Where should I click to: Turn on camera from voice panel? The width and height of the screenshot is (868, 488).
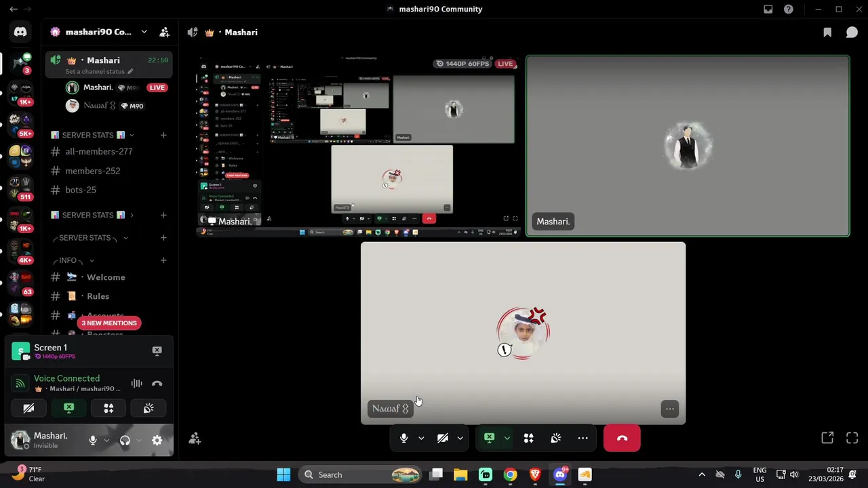[x=28, y=408]
